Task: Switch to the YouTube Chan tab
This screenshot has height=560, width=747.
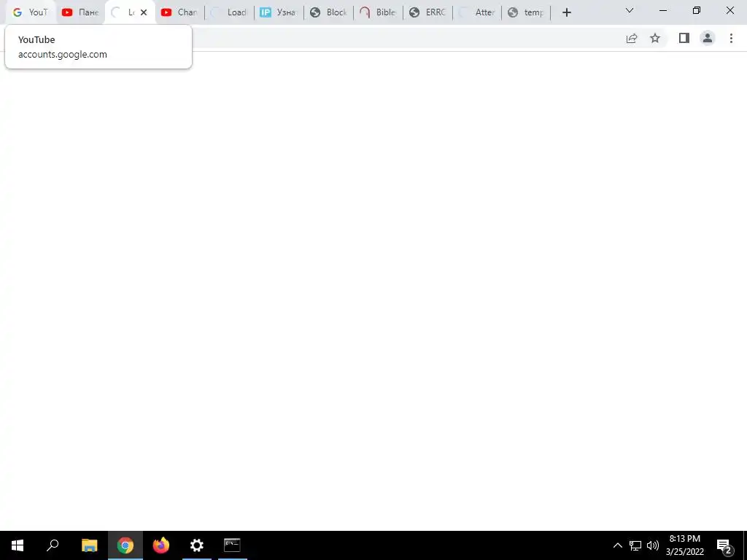Action: [179, 12]
